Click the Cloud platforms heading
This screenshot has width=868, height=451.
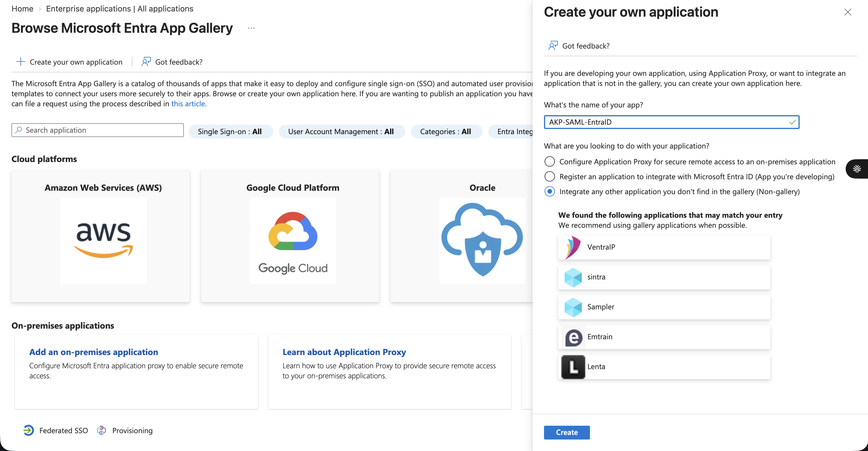(44, 159)
